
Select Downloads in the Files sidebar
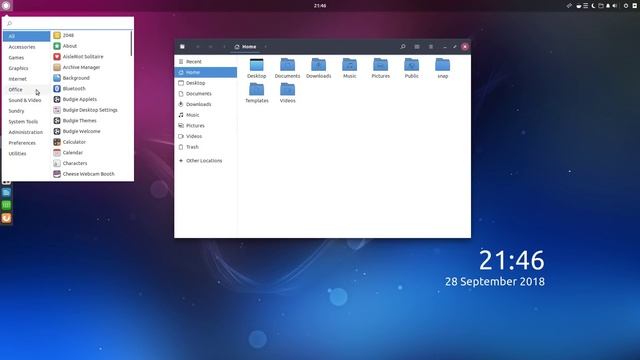(206, 104)
